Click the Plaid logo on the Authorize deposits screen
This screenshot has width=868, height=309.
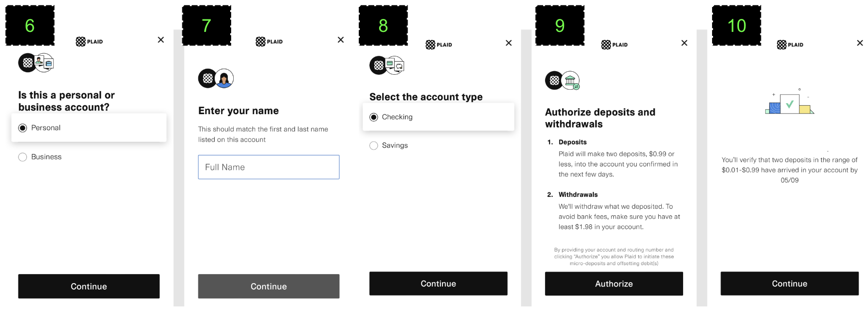[x=613, y=44]
